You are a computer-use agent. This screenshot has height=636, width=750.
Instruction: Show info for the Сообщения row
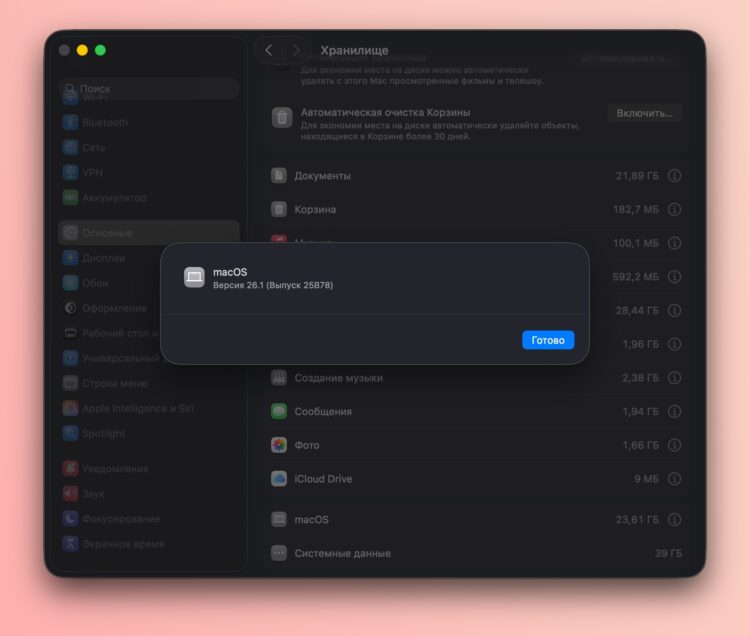point(674,412)
